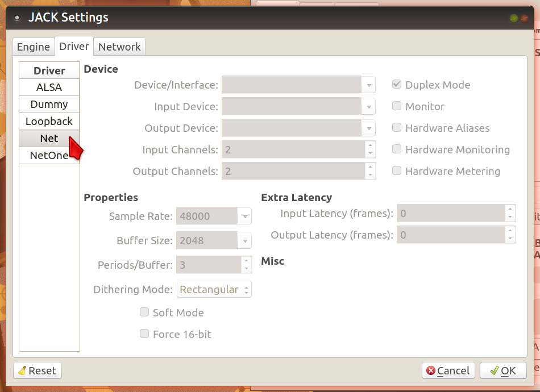This screenshot has height=392, width=540.
Task: Increase Periods/Buffer with the up arrow
Action: click(246, 261)
